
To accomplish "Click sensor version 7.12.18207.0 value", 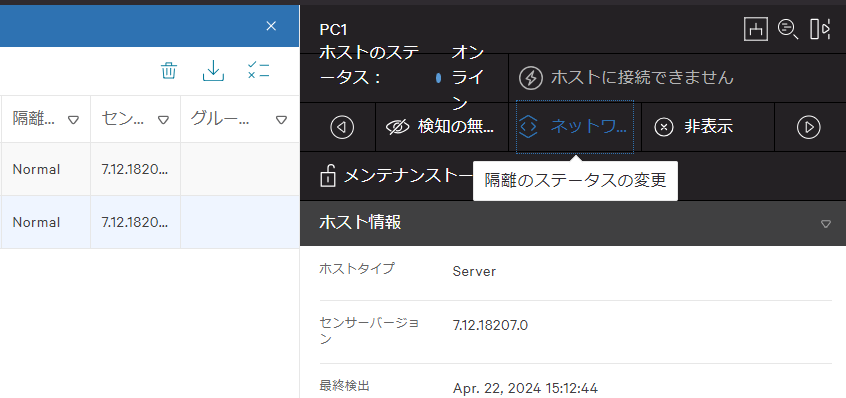I will coord(490,325).
